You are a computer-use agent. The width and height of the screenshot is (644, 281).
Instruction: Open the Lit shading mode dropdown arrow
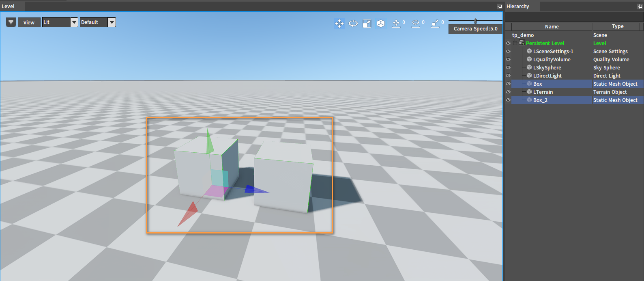coord(74,22)
